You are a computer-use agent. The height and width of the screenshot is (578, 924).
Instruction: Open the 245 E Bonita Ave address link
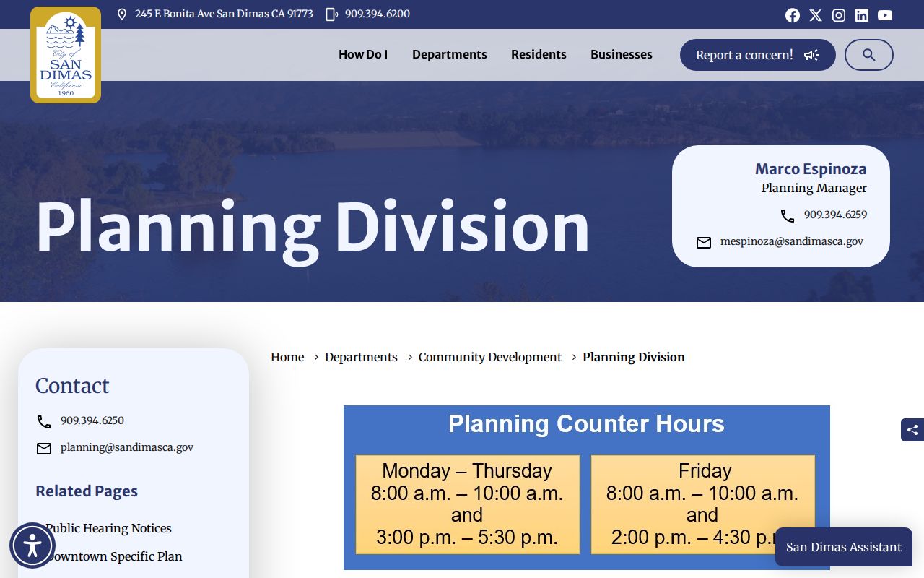tap(224, 14)
